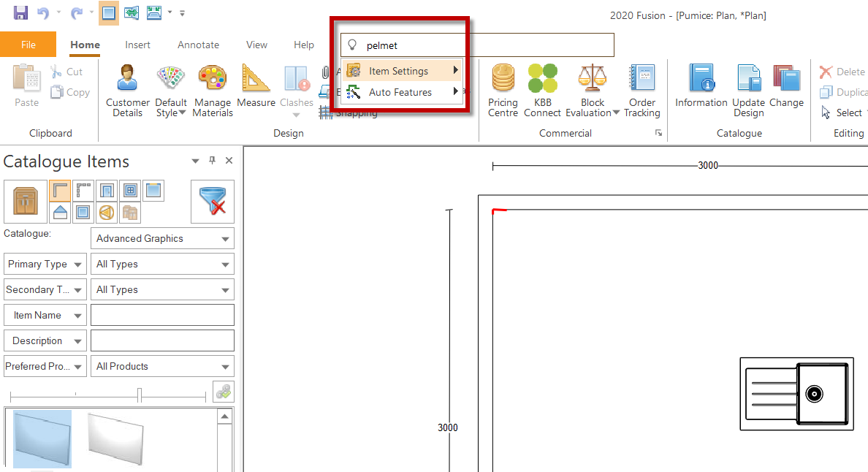Click the elevation view icon with green arrows
The image size is (868, 472).
click(132, 12)
